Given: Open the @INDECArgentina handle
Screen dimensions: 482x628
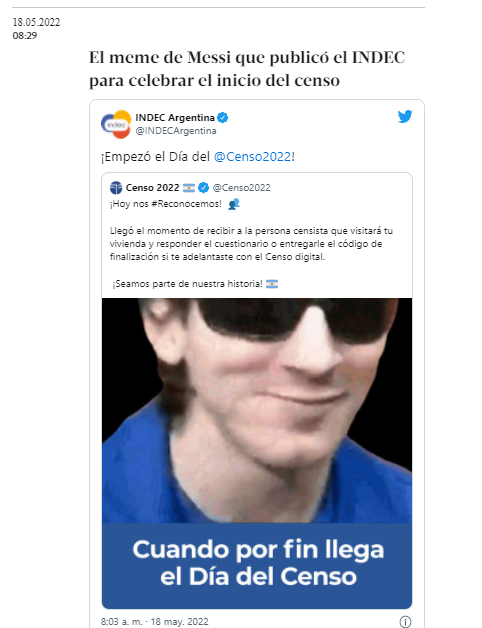Looking at the screenshot, I should click(x=176, y=131).
